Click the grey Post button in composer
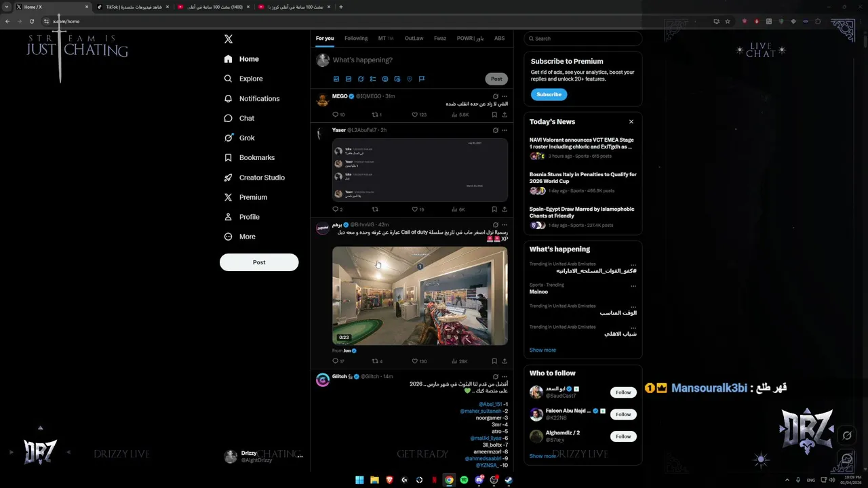868x488 pixels. pos(496,79)
